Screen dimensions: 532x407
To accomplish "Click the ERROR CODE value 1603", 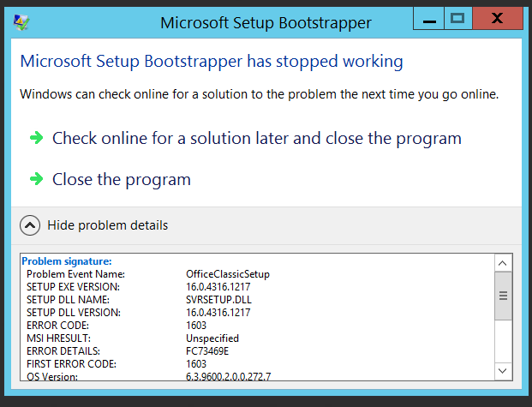I will coord(196,326).
